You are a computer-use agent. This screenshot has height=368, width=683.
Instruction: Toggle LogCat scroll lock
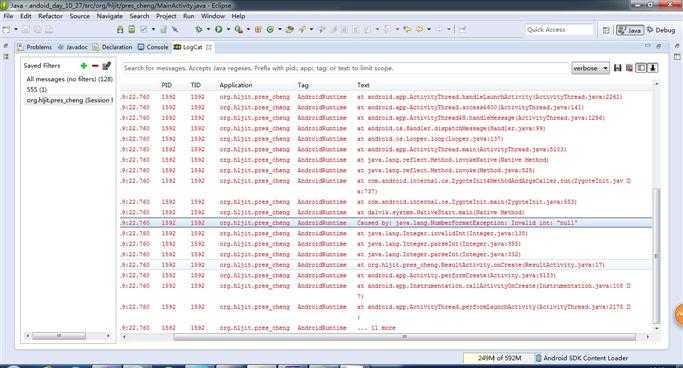[x=653, y=68]
